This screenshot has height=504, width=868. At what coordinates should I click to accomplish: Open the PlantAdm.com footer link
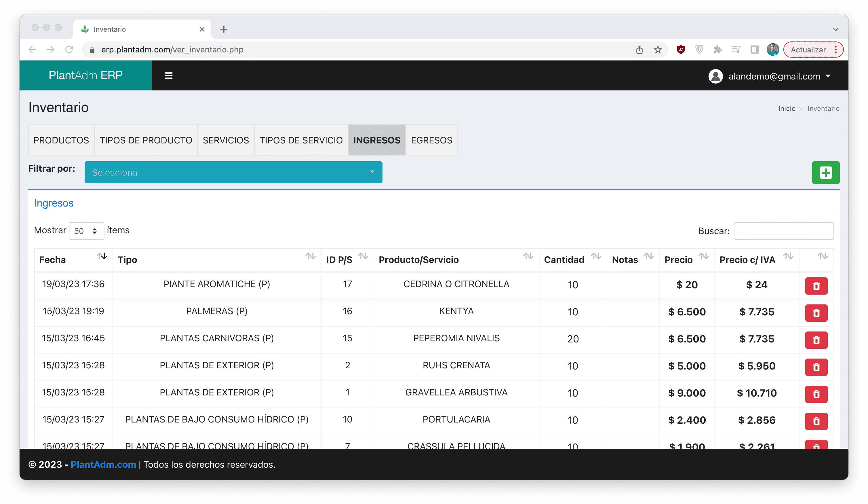[103, 464]
